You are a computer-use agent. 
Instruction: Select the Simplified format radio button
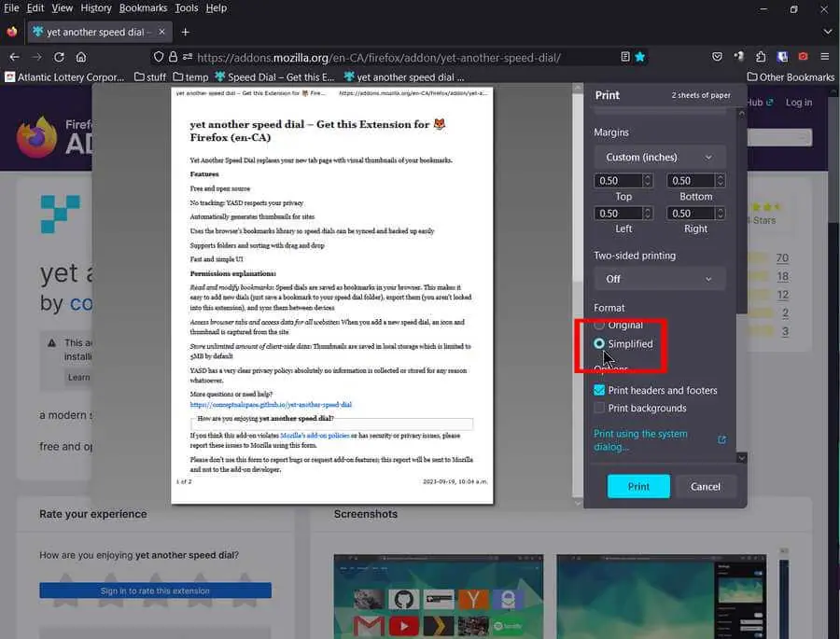pos(599,343)
